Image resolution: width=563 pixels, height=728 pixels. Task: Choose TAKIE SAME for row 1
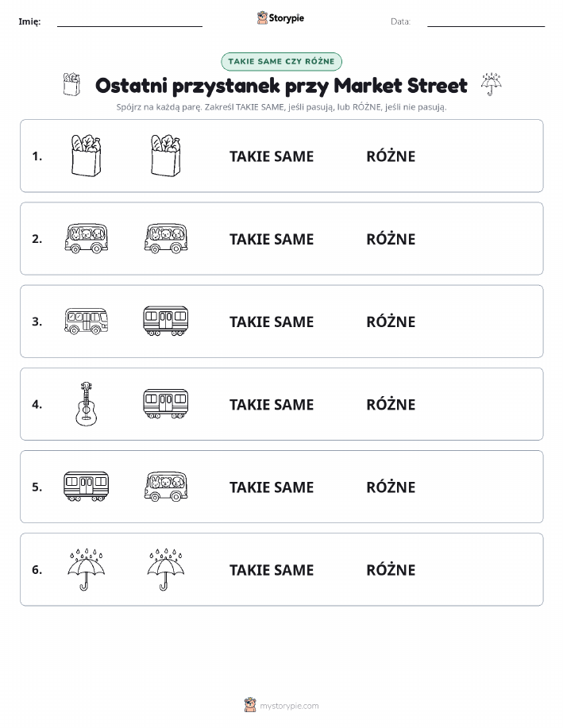click(x=272, y=156)
